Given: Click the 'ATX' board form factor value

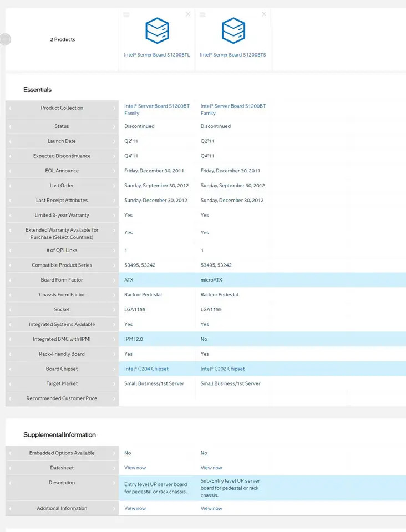Looking at the screenshot, I should coord(129,280).
